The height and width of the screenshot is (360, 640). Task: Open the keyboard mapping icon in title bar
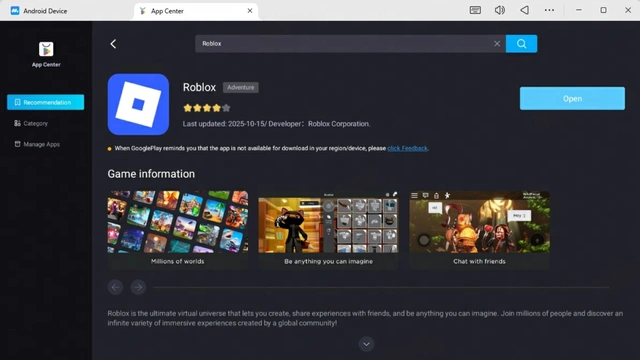click(475, 10)
